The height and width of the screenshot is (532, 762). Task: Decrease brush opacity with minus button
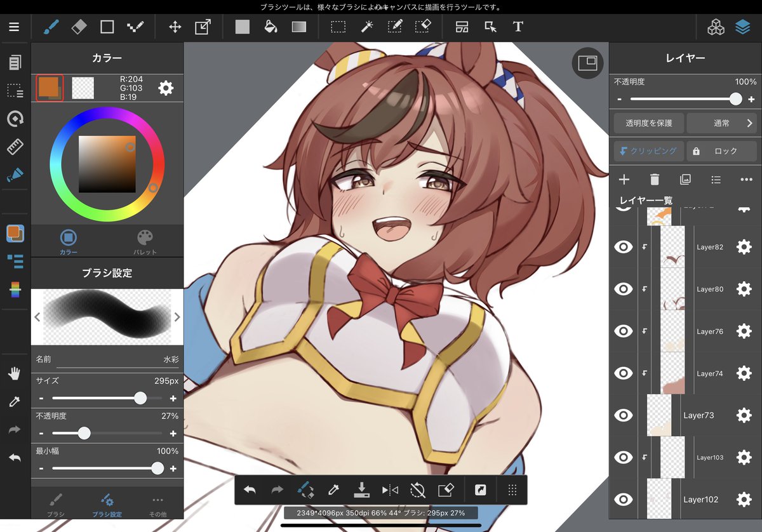point(42,434)
